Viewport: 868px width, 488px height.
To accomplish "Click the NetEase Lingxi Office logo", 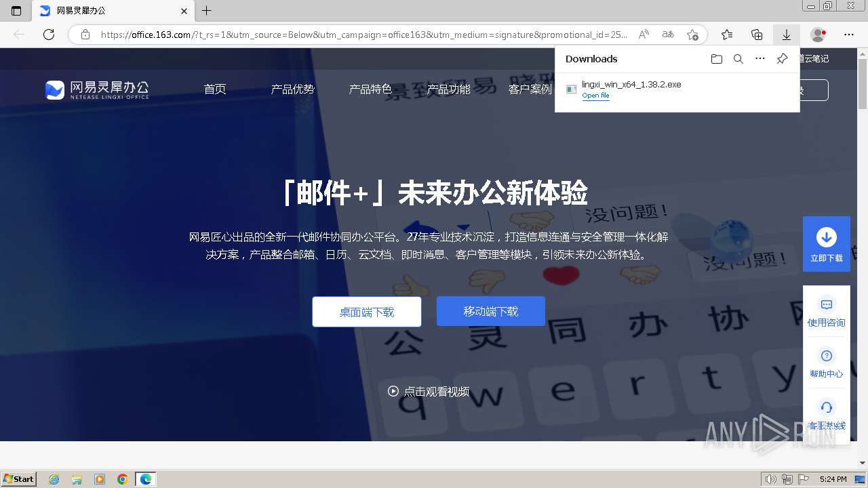I will (x=97, y=89).
